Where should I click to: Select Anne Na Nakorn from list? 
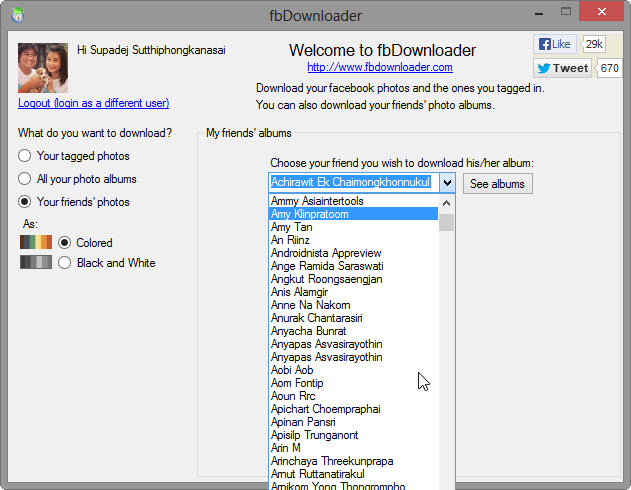[x=353, y=305]
